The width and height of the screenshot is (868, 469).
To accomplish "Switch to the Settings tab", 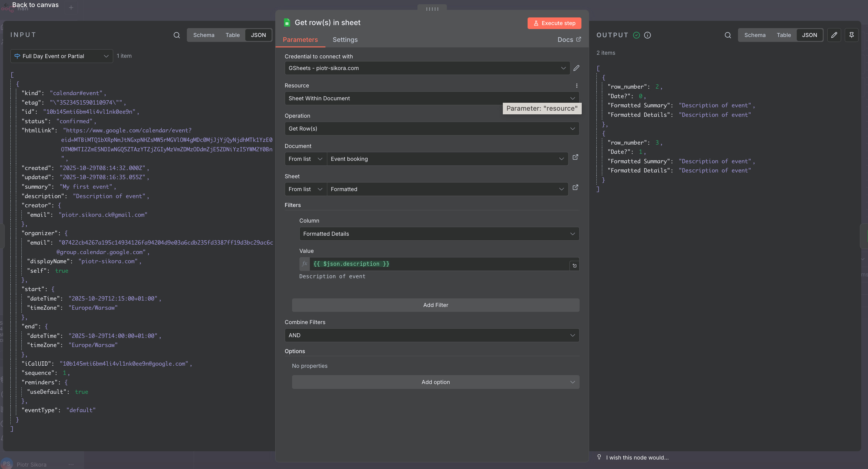I will tap(345, 40).
